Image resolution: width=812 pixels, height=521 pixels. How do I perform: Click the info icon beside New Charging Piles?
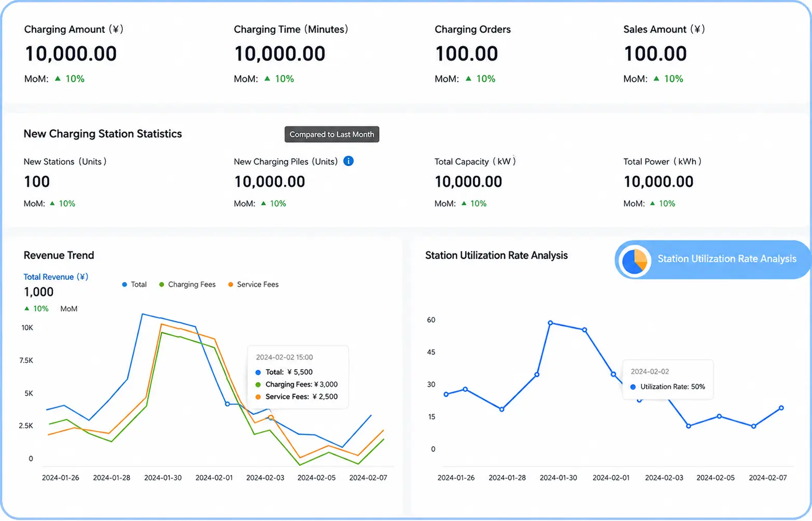(348, 161)
